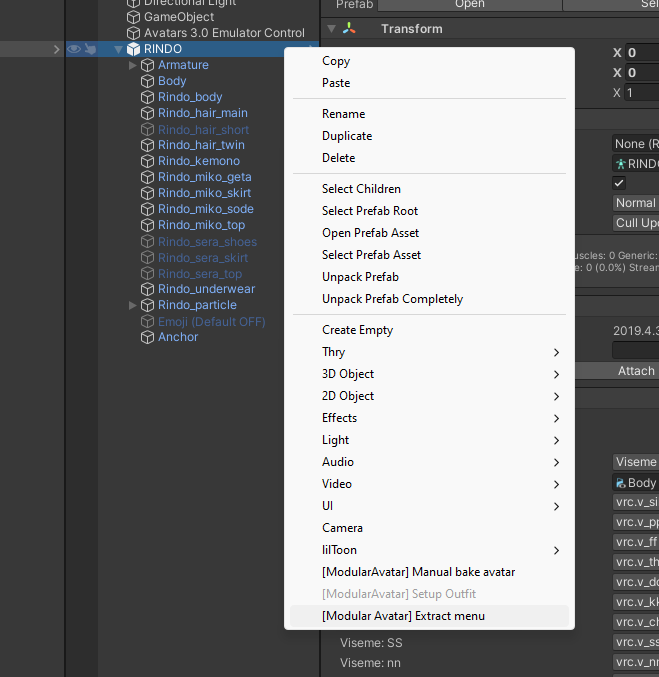Click the GameObject cube icon

click(133, 17)
